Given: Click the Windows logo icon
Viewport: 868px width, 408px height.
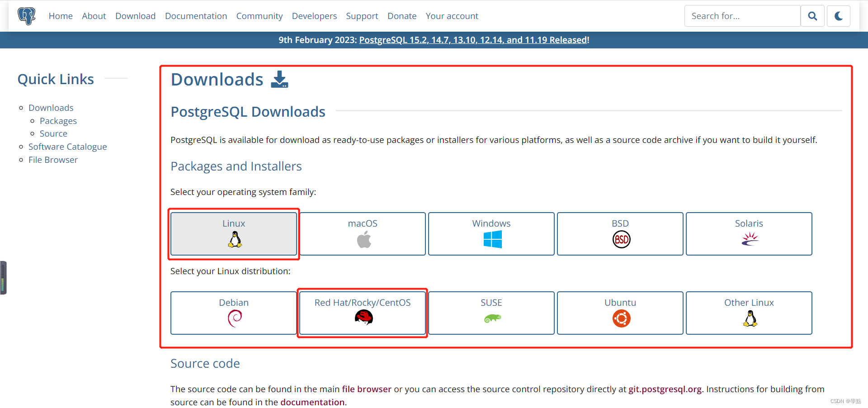Looking at the screenshot, I should click(492, 239).
